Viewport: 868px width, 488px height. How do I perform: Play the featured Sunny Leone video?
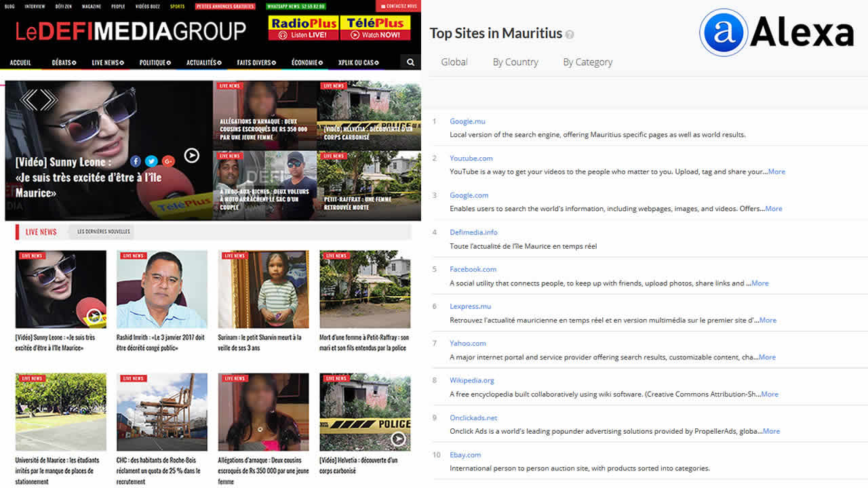[x=192, y=156]
